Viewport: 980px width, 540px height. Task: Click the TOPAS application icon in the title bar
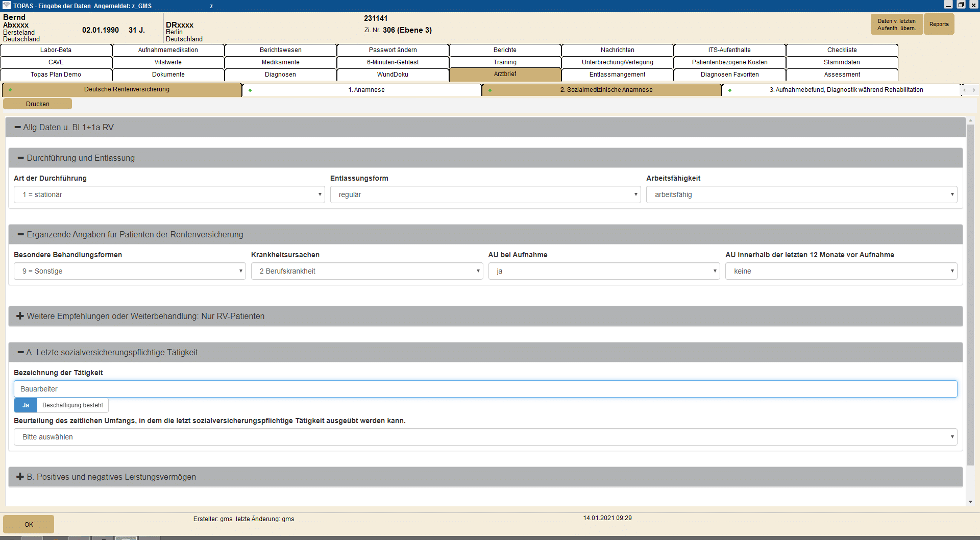coord(6,6)
